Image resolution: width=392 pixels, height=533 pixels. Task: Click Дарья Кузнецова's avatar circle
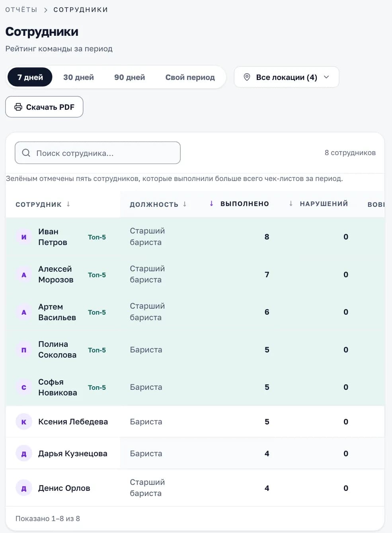tap(24, 454)
